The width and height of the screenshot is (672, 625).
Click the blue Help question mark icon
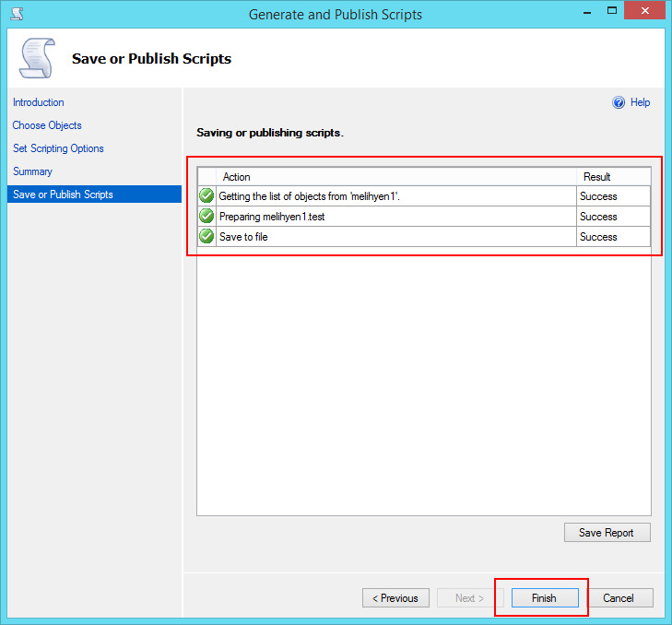619,103
